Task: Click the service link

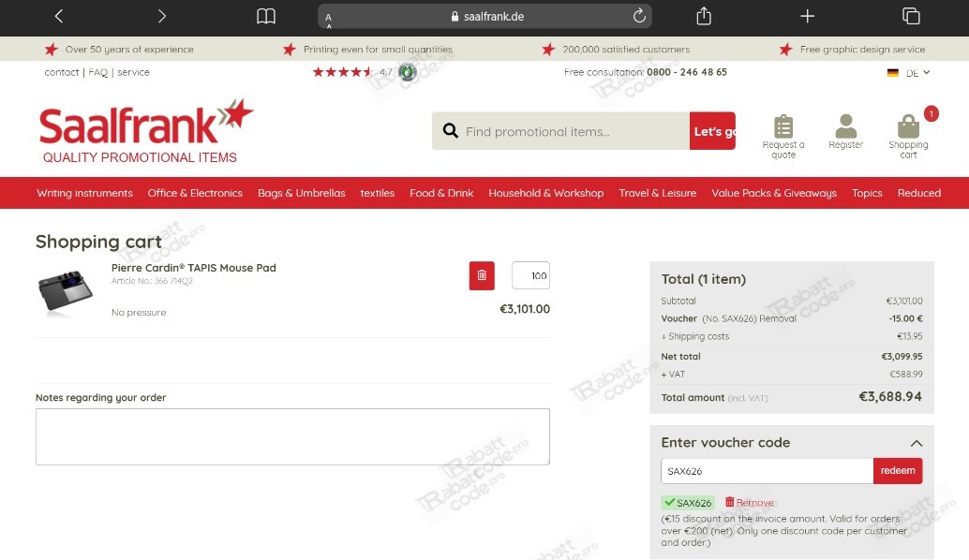Action: [133, 72]
